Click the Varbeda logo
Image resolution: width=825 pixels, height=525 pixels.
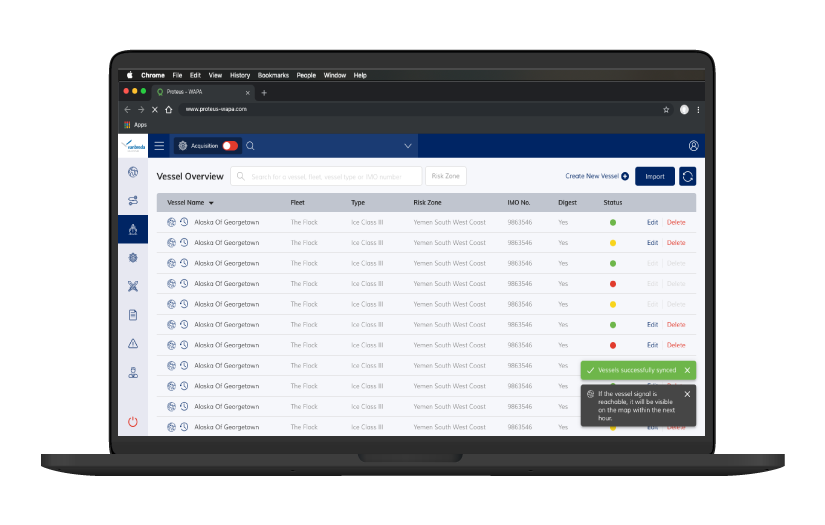point(133,146)
